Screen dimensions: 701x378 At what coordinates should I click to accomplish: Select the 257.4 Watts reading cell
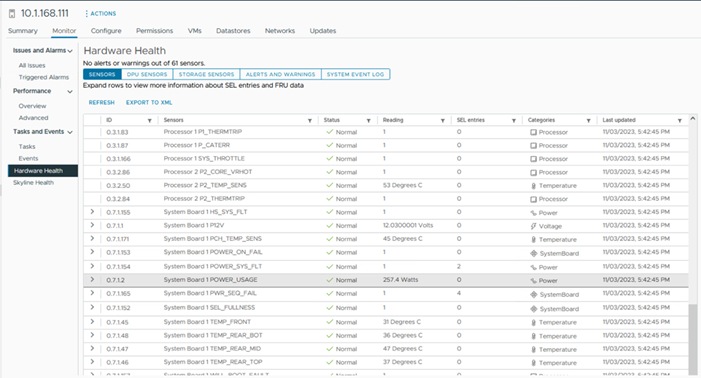point(401,280)
